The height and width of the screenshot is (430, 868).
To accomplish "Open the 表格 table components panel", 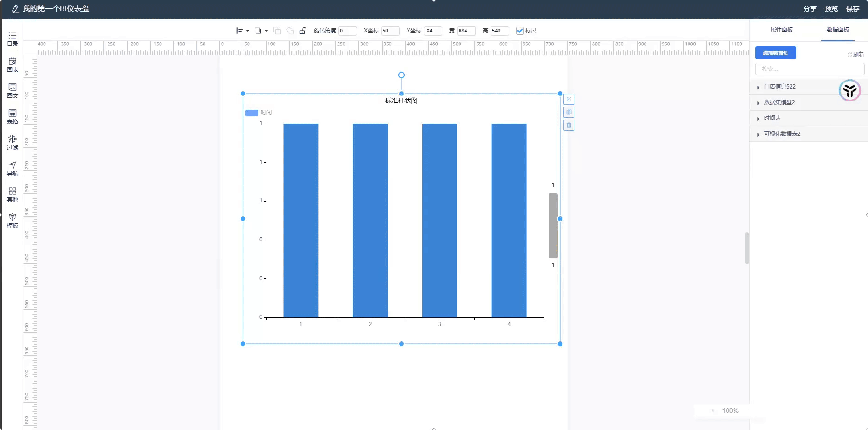I will pyautogui.click(x=13, y=117).
